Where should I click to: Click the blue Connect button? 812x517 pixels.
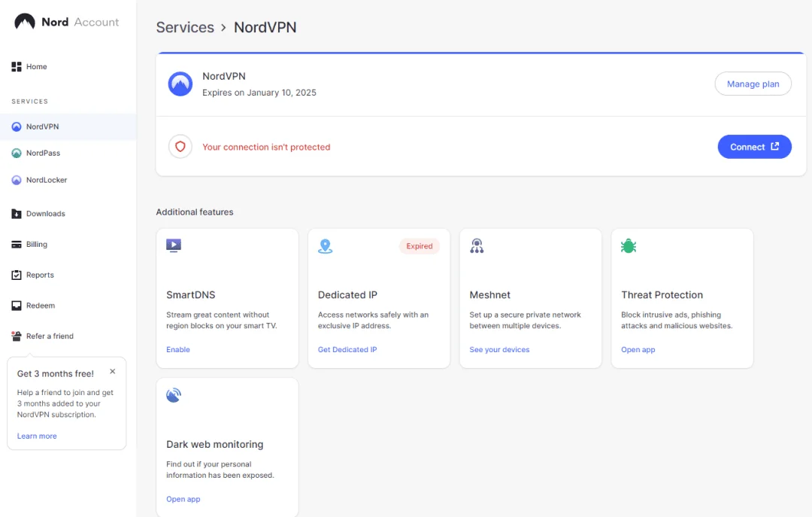pos(755,147)
